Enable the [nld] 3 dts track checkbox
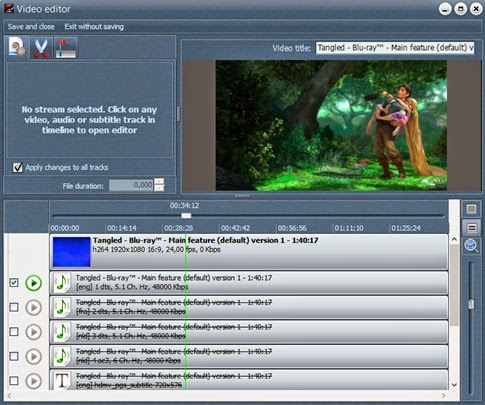 pyautogui.click(x=14, y=332)
